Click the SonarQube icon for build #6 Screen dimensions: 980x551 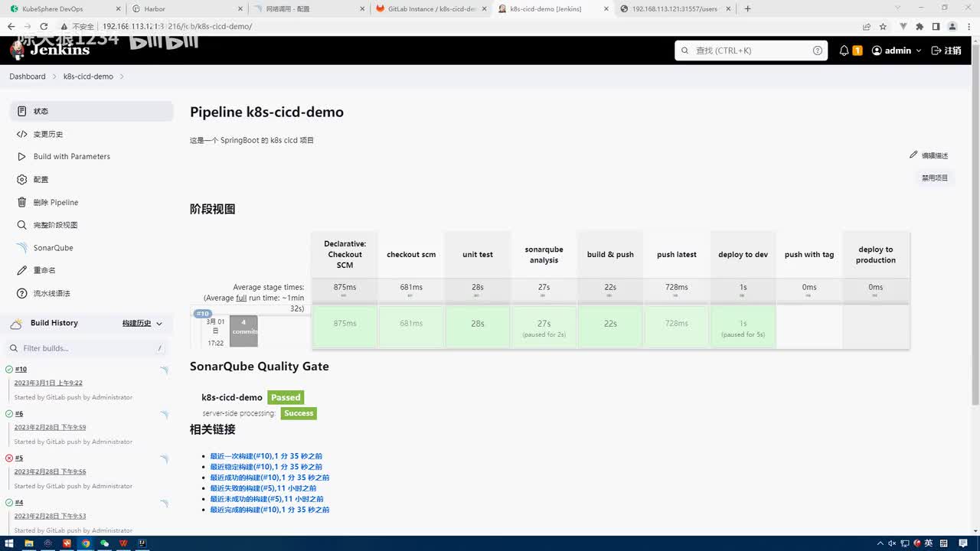164,415
